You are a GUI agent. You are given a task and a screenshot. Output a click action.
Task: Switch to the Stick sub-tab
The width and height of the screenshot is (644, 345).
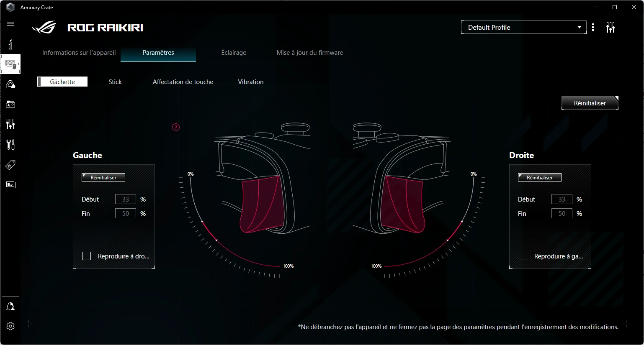(x=115, y=82)
